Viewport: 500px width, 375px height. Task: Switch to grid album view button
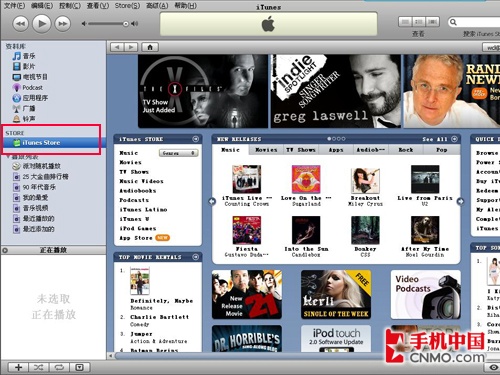(x=419, y=22)
